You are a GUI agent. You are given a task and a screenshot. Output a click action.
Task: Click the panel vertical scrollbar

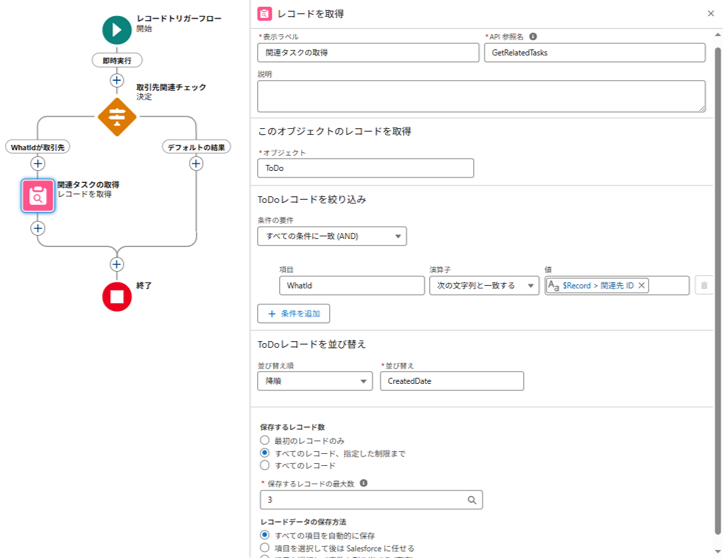pyautogui.click(x=718, y=291)
